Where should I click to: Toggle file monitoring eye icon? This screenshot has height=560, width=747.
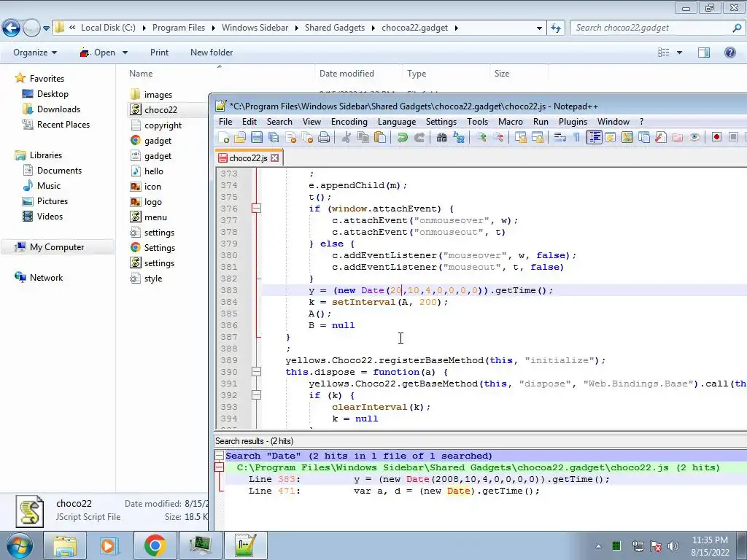point(694,138)
